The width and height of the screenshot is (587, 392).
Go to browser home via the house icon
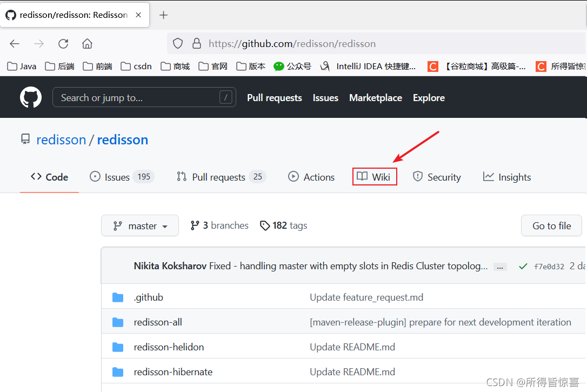[x=87, y=44]
